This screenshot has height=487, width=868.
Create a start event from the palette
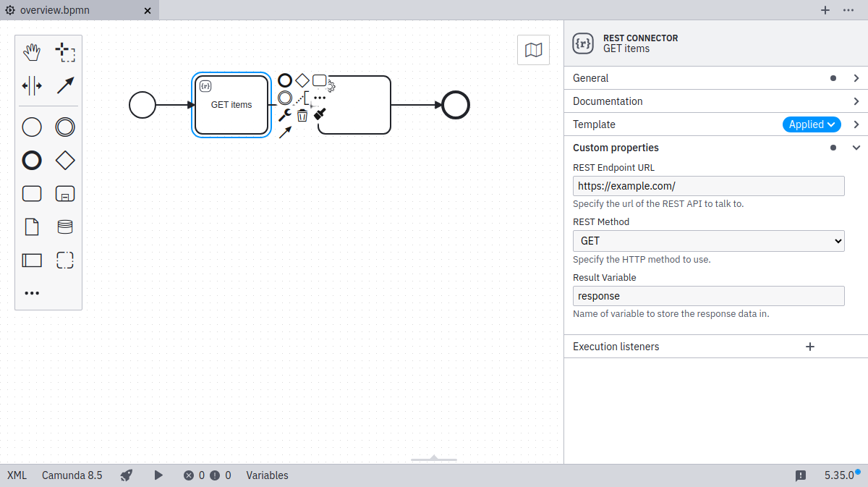point(32,127)
